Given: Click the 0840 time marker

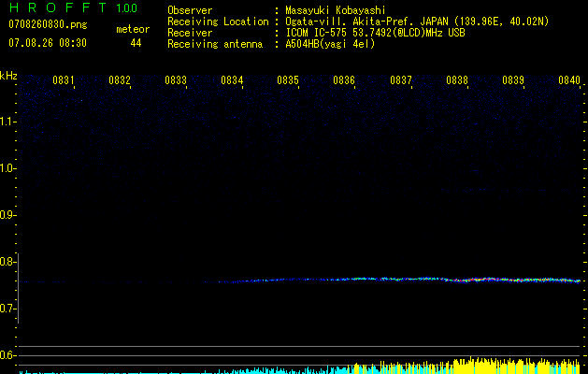Looking at the screenshot, I should [x=569, y=80].
